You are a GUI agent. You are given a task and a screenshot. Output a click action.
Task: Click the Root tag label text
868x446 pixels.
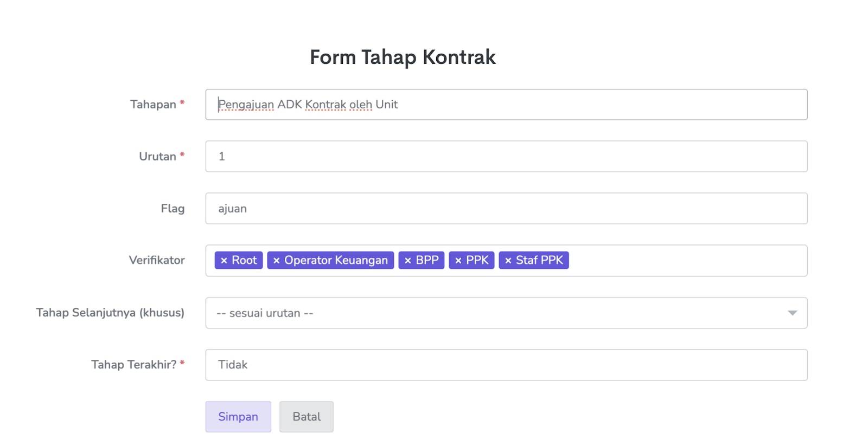tap(244, 260)
